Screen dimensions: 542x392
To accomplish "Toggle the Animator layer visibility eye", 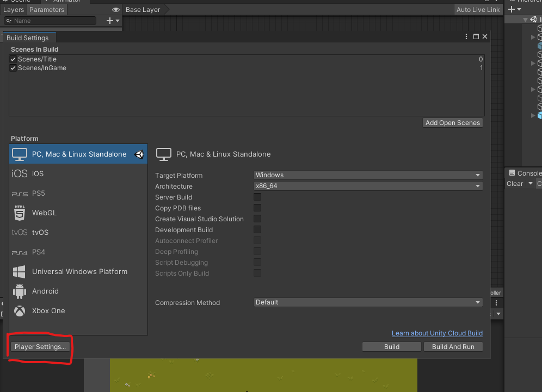I will tap(116, 10).
